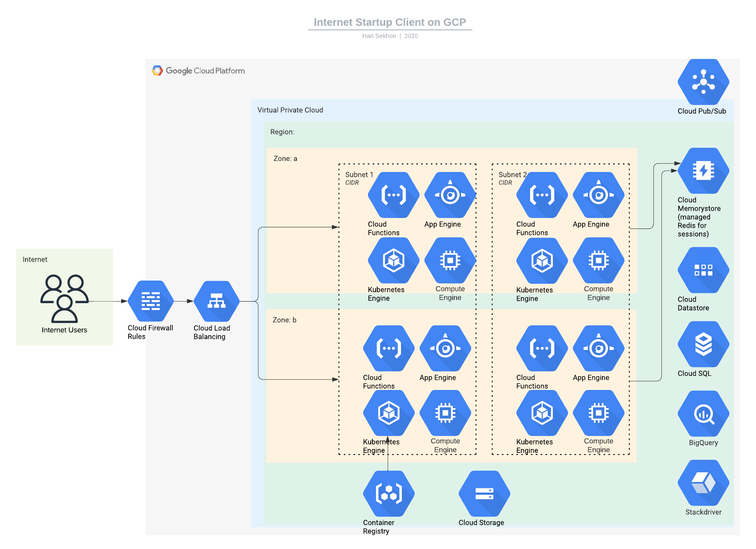Select the 'Stackdriver' caption
The width and height of the screenshot is (756, 549).
[x=703, y=512]
